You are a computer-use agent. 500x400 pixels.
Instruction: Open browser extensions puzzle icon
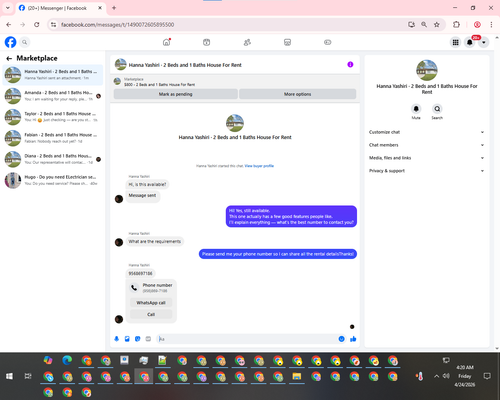tap(456, 24)
